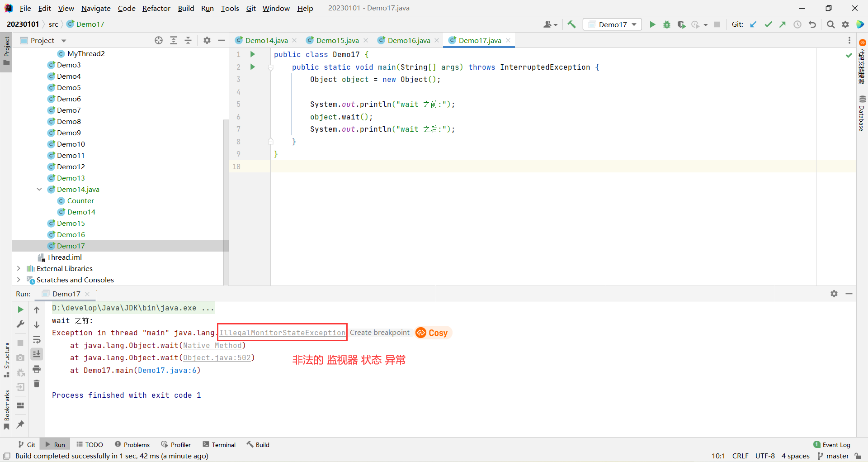
Task: Click the Stop square in top toolbar
Action: point(717,24)
